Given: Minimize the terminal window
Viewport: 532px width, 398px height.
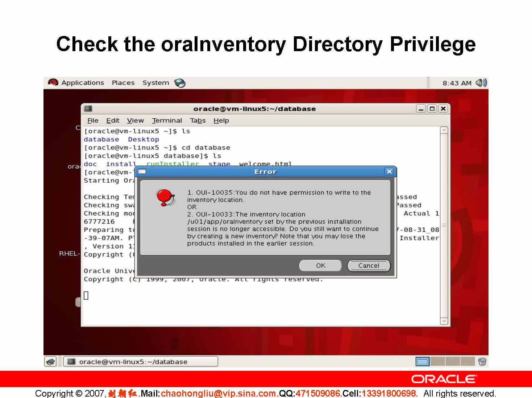Looking at the screenshot, I should [x=421, y=108].
